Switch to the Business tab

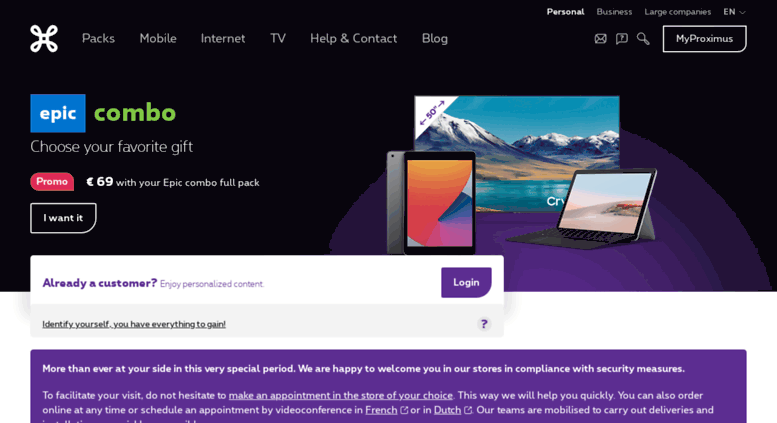click(x=614, y=12)
